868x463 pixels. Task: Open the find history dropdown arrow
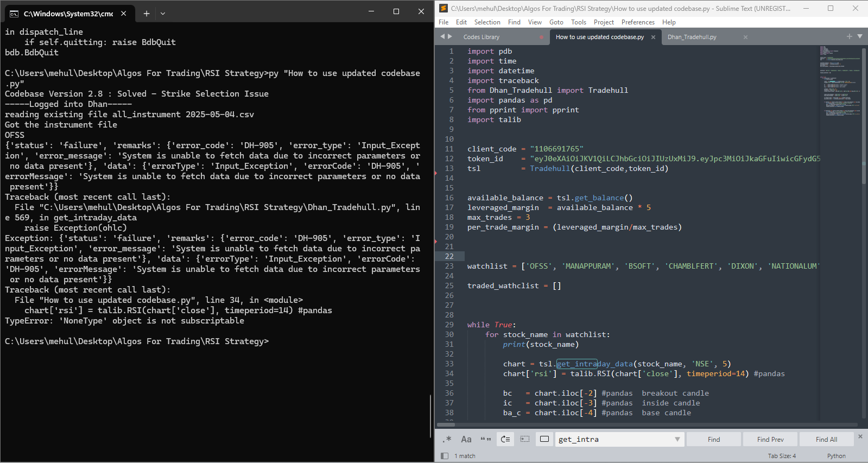pos(677,439)
